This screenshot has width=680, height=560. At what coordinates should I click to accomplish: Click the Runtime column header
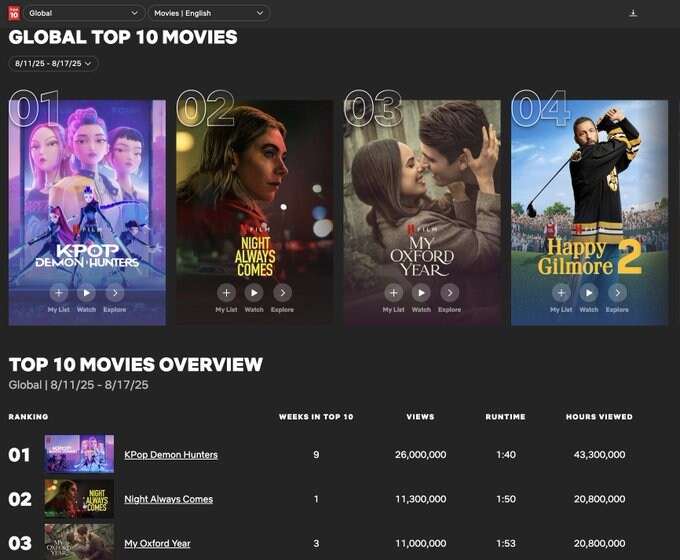tap(506, 417)
